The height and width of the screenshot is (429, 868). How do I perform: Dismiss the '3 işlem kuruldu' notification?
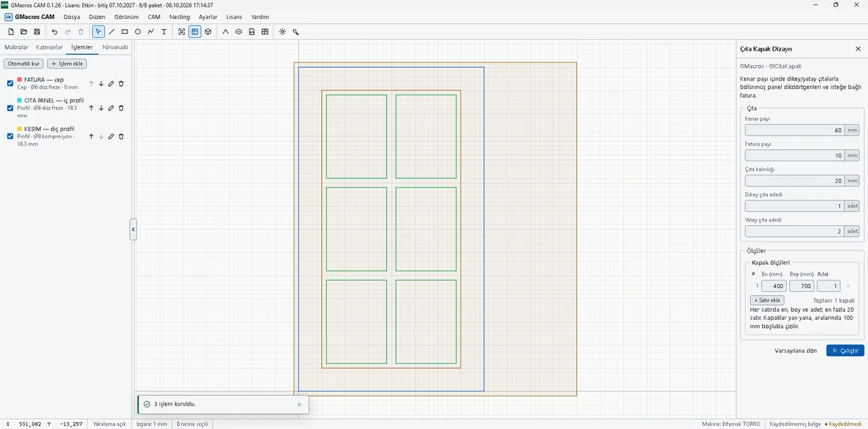pyautogui.click(x=299, y=405)
